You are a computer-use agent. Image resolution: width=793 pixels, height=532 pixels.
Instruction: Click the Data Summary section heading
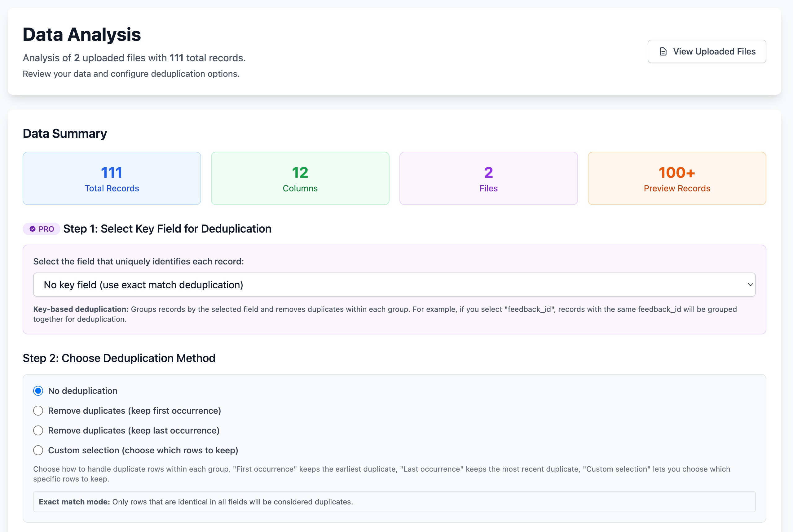pos(64,134)
